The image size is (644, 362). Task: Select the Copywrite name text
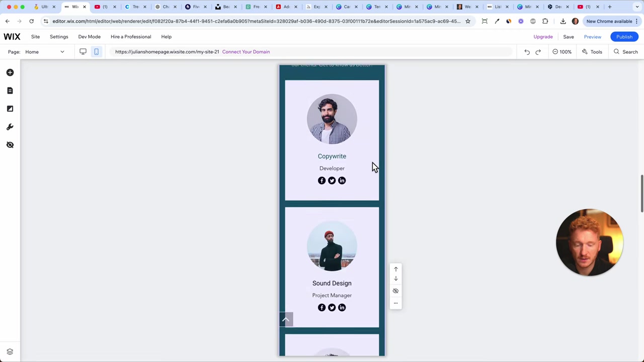pyautogui.click(x=332, y=156)
